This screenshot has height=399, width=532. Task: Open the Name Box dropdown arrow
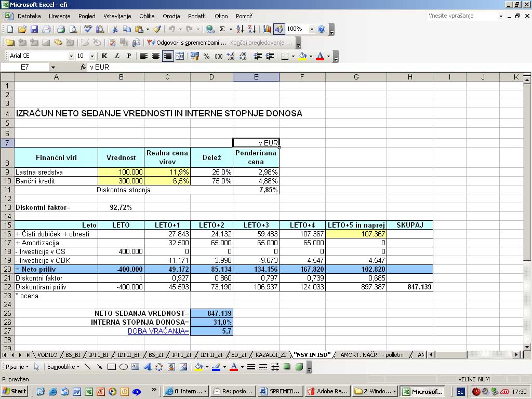click(53, 68)
